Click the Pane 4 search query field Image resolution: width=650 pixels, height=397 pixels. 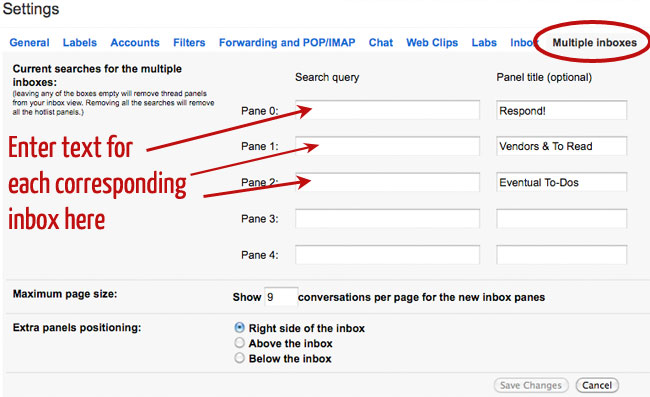tap(387, 254)
